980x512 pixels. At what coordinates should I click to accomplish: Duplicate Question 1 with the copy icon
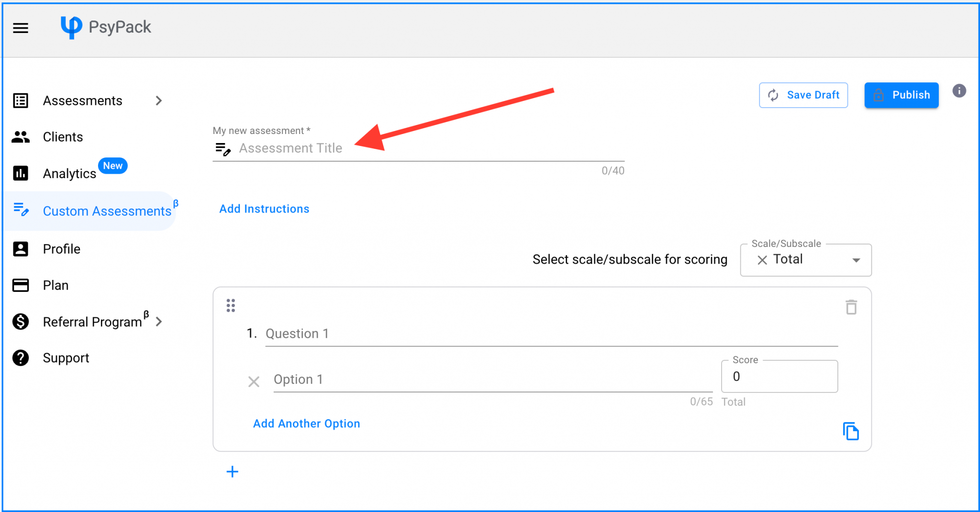coord(851,431)
